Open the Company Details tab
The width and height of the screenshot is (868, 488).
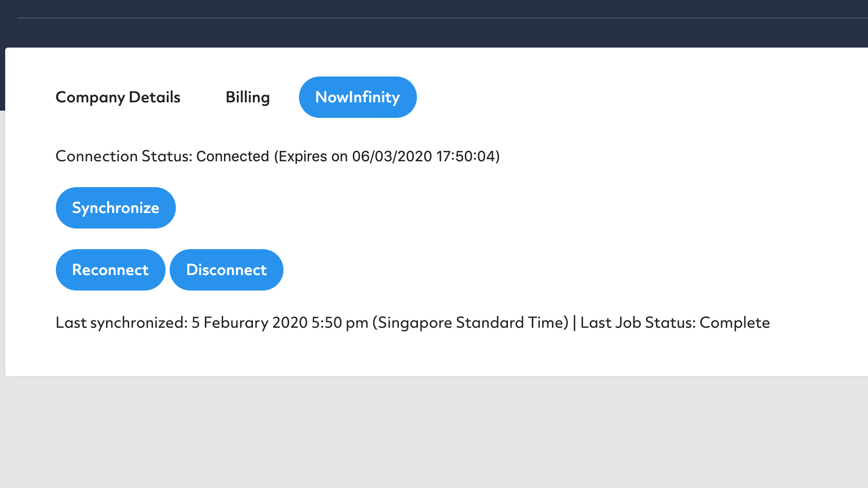tap(118, 97)
